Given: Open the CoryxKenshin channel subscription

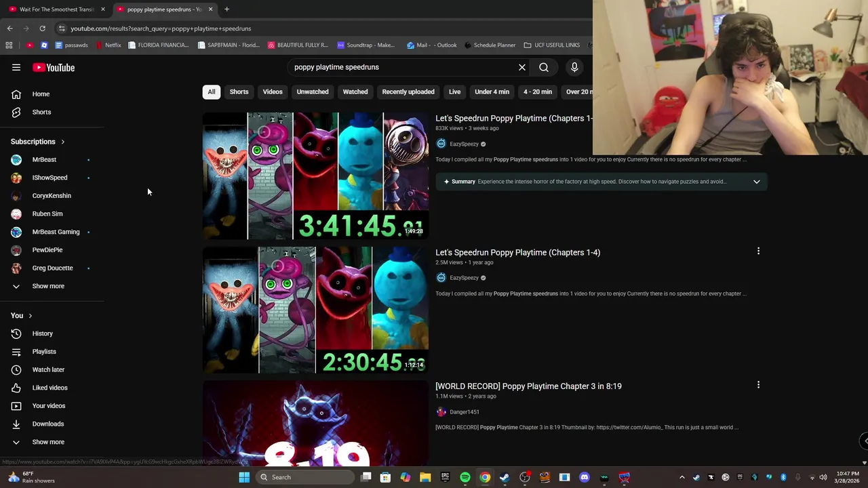Looking at the screenshot, I should point(52,196).
